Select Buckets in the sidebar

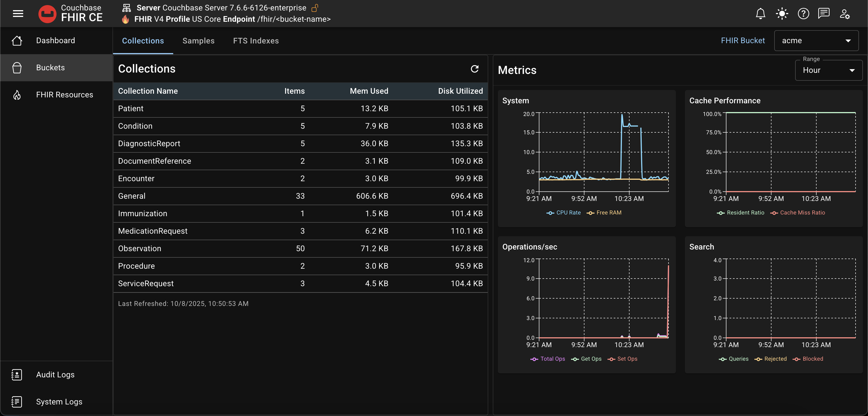[51, 67]
